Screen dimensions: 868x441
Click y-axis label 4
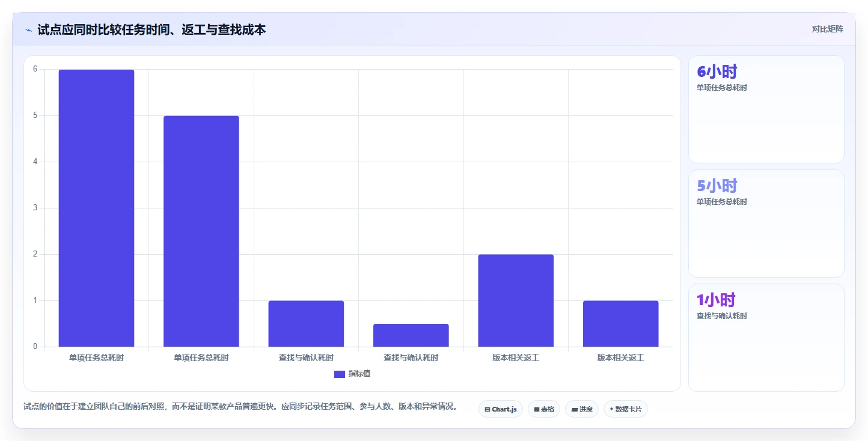35,162
